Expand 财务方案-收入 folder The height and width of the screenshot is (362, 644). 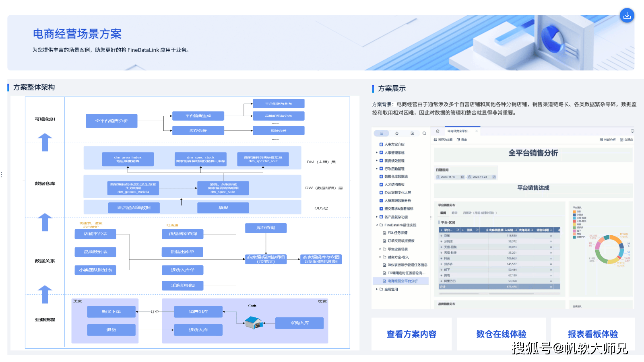(380, 257)
